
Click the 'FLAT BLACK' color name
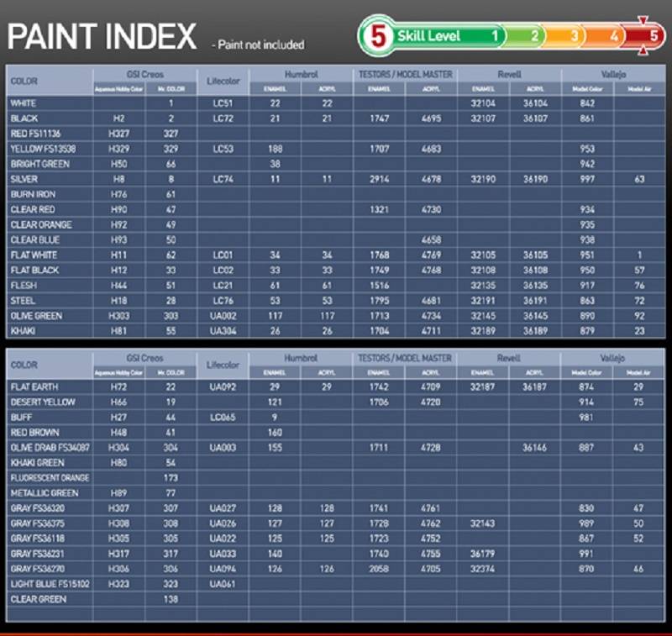[34, 271]
